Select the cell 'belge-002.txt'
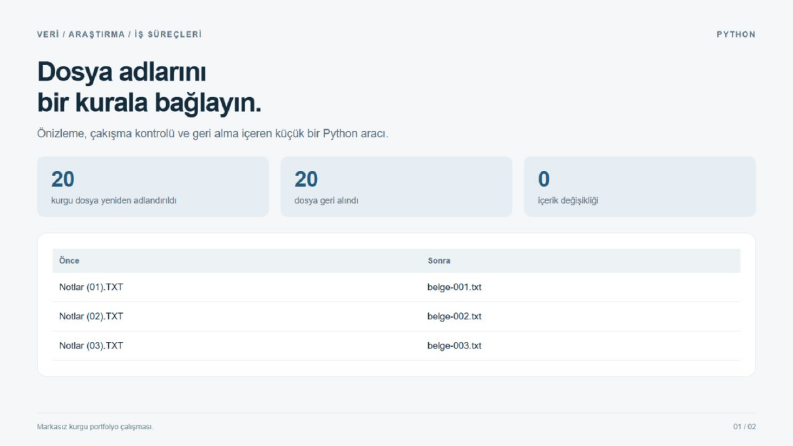 (x=454, y=317)
